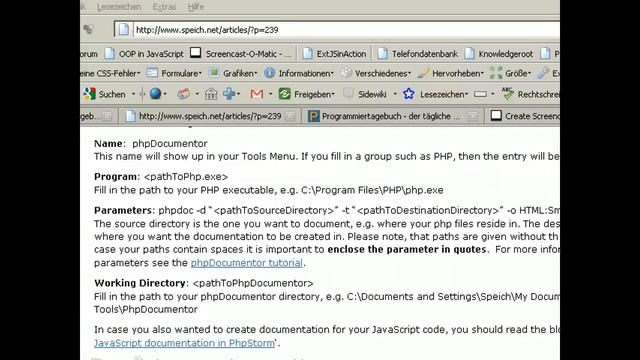Click the 'enclose the parameter in quotes' text
The width and height of the screenshot is (640, 360).
point(407,249)
